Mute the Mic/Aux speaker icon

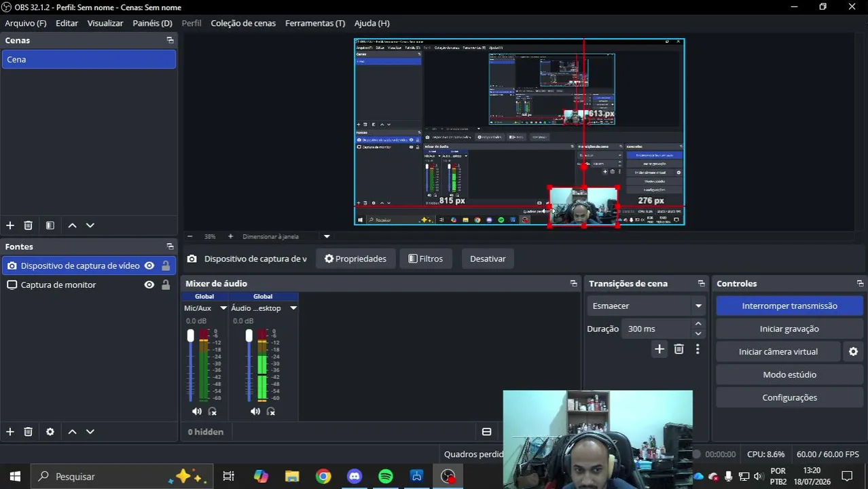tap(197, 412)
